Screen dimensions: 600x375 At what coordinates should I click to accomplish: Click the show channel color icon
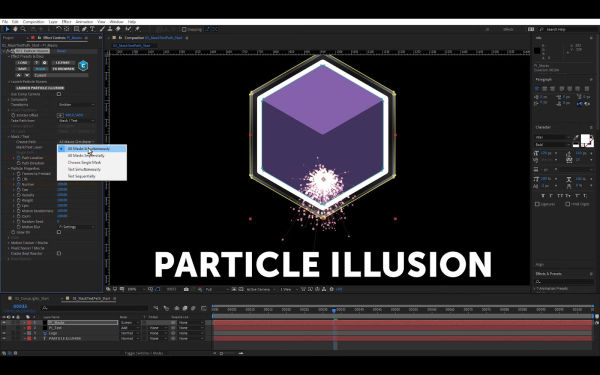tap(200, 289)
